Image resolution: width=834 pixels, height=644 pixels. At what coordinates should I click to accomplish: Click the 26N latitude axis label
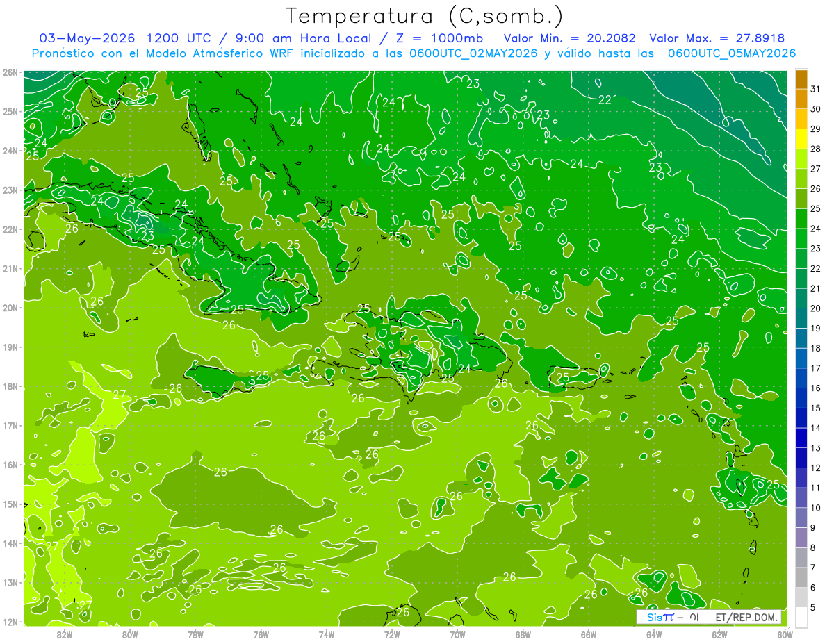coord(10,72)
